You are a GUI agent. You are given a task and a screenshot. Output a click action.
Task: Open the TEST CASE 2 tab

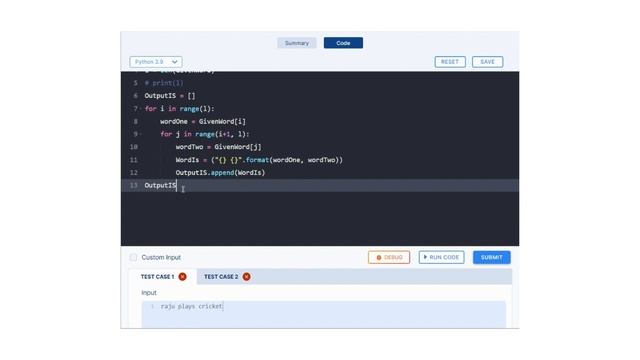[227, 277]
